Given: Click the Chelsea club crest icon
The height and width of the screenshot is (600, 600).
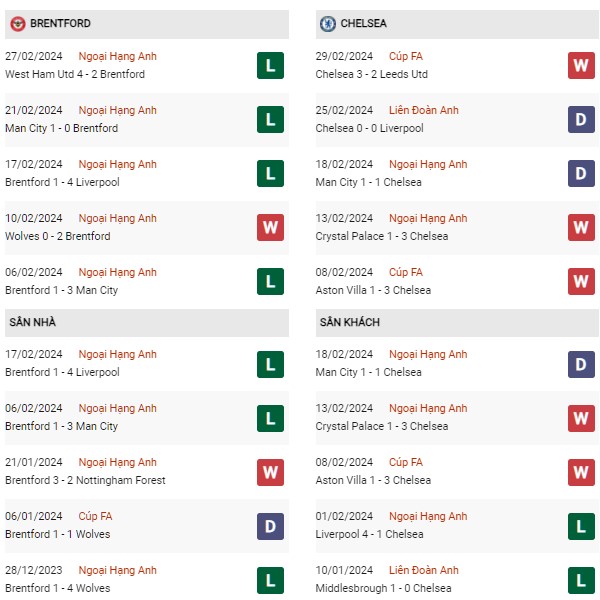Looking at the screenshot, I should coord(328,24).
